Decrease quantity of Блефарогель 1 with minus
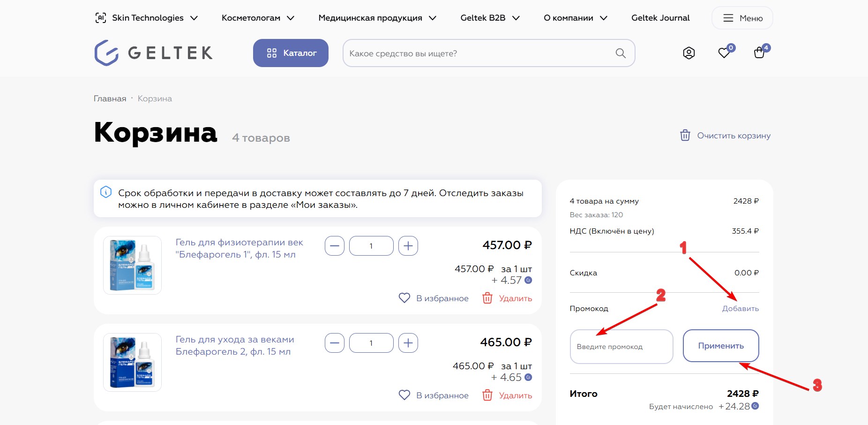Viewport: 868px width, 425px height. pos(335,246)
